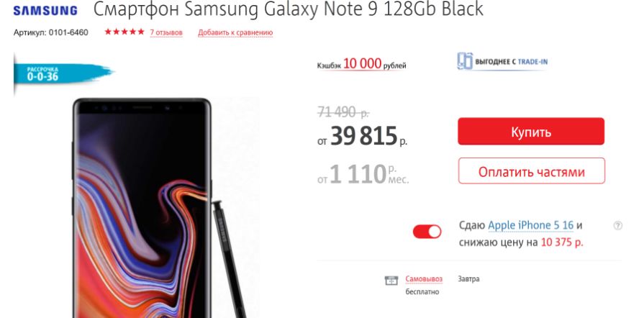This screenshot has width=644, height=318.
Task: Click the 39 815 р. price
Action: (x=362, y=136)
